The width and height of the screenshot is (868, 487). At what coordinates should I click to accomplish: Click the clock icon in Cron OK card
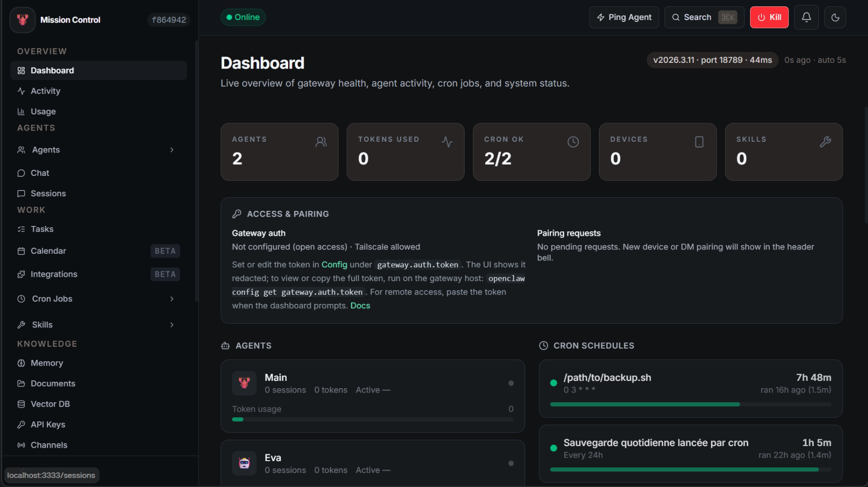click(573, 142)
